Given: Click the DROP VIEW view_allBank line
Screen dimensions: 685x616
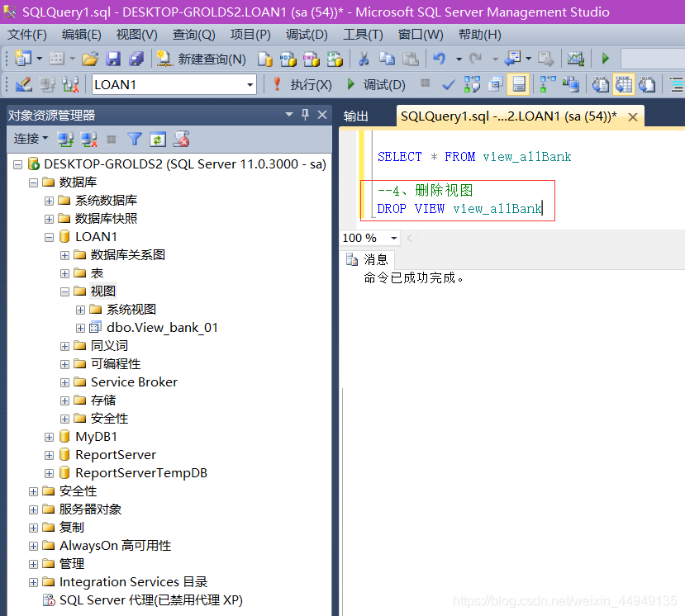Looking at the screenshot, I should pyautogui.click(x=459, y=209).
